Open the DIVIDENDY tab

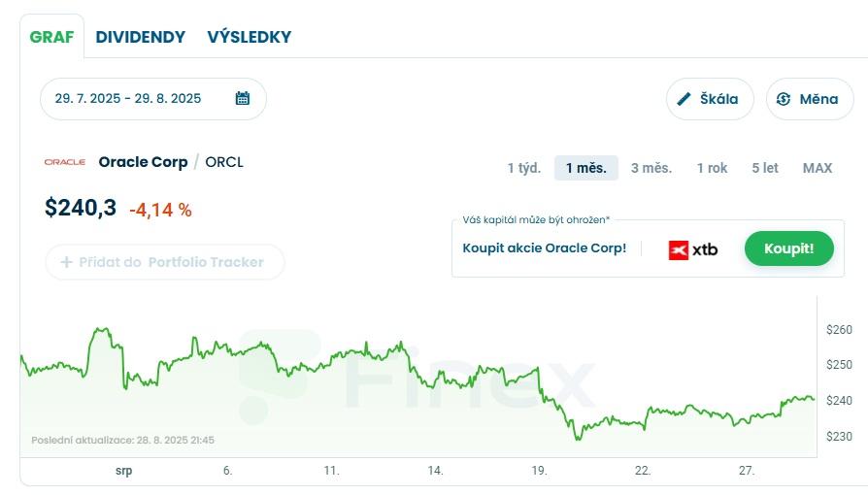140,37
